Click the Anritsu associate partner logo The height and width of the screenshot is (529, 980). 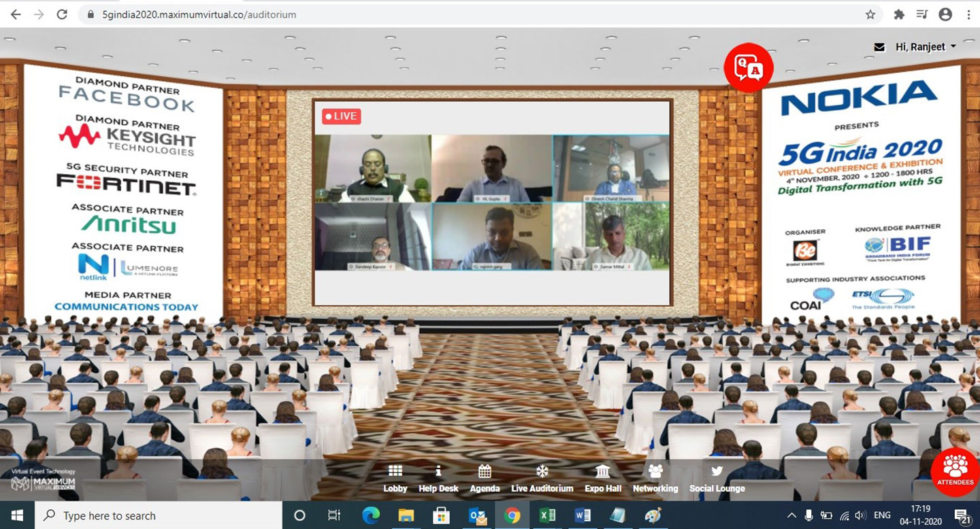[x=129, y=224]
